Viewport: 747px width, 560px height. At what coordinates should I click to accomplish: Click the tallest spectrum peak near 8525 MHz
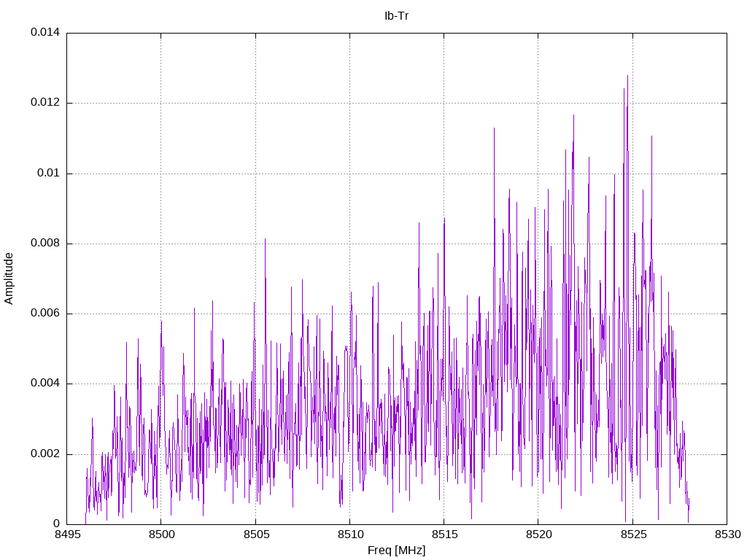[627, 76]
